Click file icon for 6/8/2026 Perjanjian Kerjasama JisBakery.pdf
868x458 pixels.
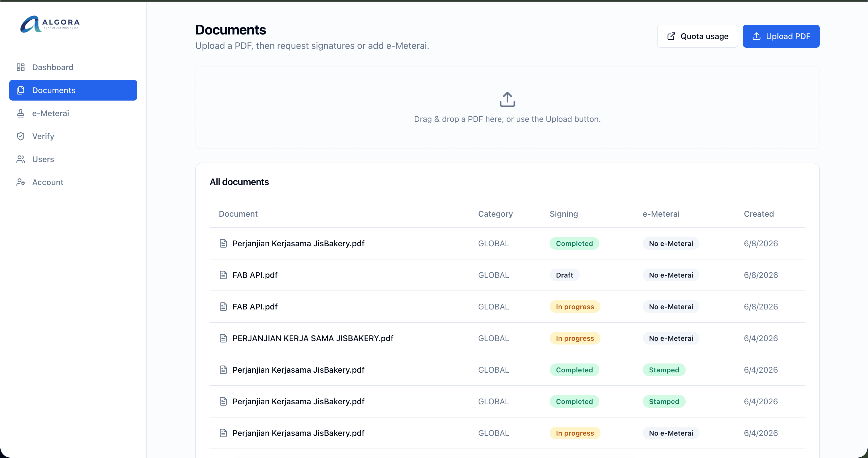coord(223,243)
